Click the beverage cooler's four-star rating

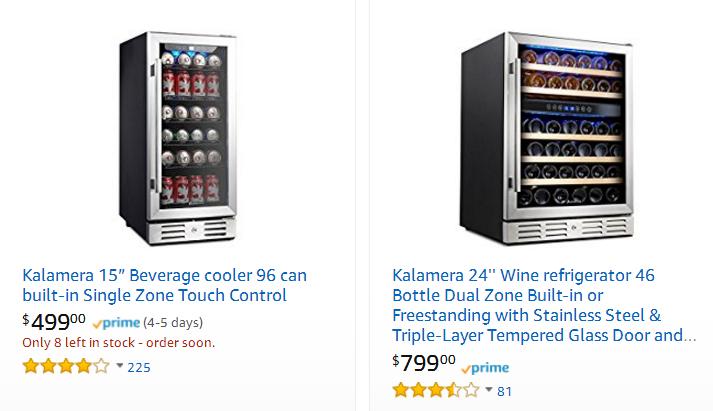(x=66, y=366)
